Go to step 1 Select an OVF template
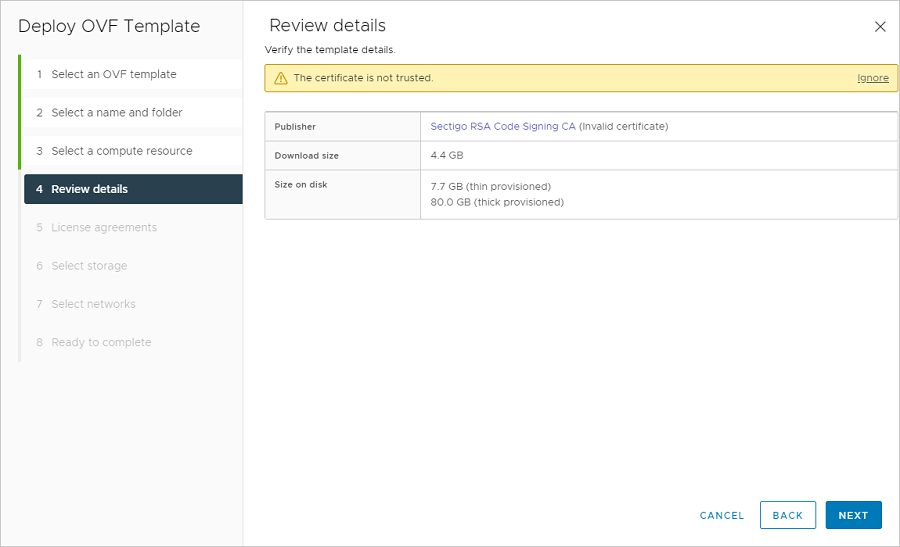 click(x=113, y=74)
